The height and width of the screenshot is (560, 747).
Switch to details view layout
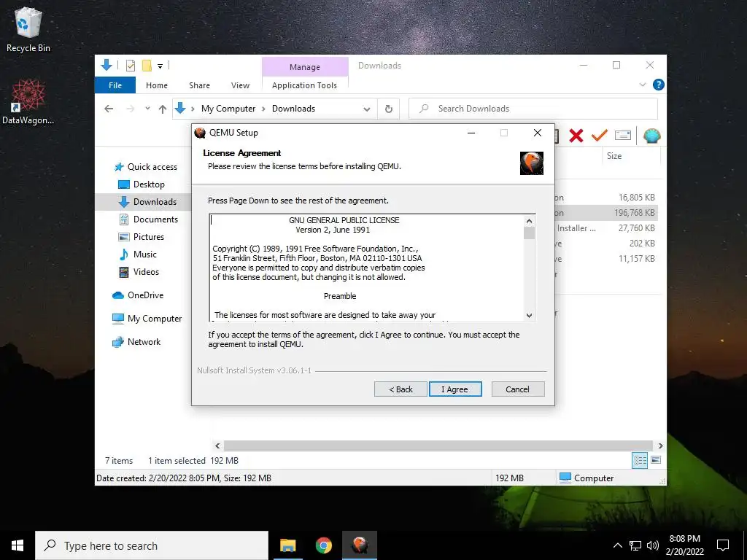640,460
